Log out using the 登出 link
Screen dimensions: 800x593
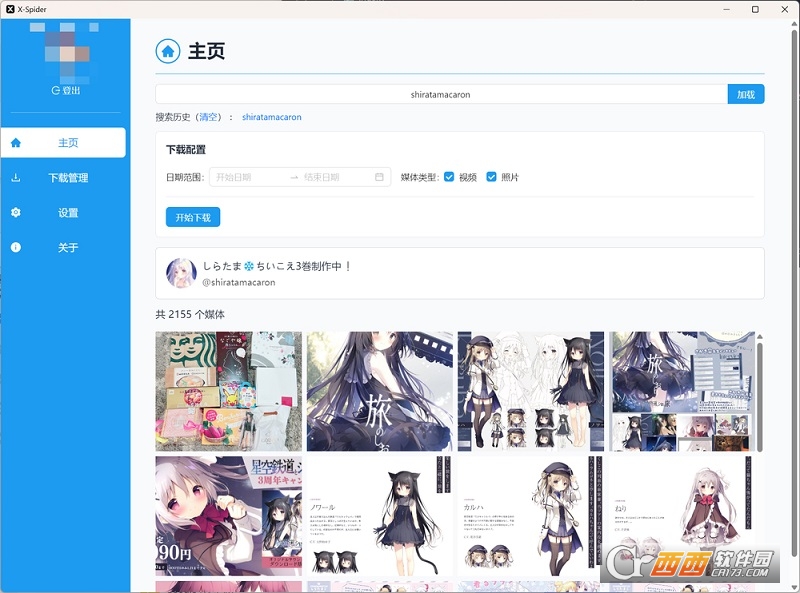point(66,90)
